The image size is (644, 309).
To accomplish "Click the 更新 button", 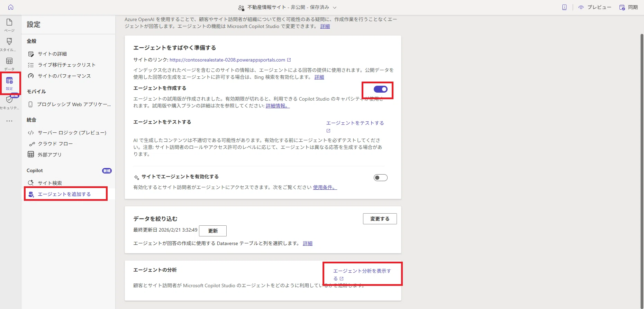I will tap(213, 231).
